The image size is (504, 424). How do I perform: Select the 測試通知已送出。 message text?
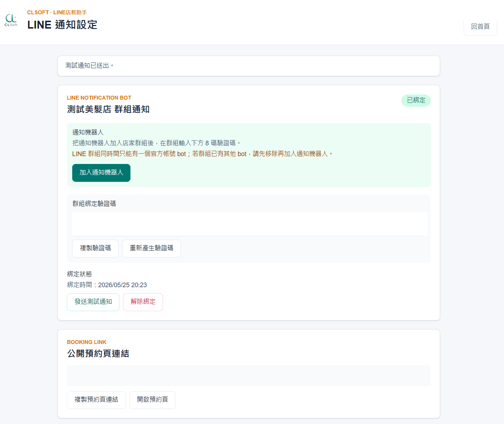click(x=89, y=66)
